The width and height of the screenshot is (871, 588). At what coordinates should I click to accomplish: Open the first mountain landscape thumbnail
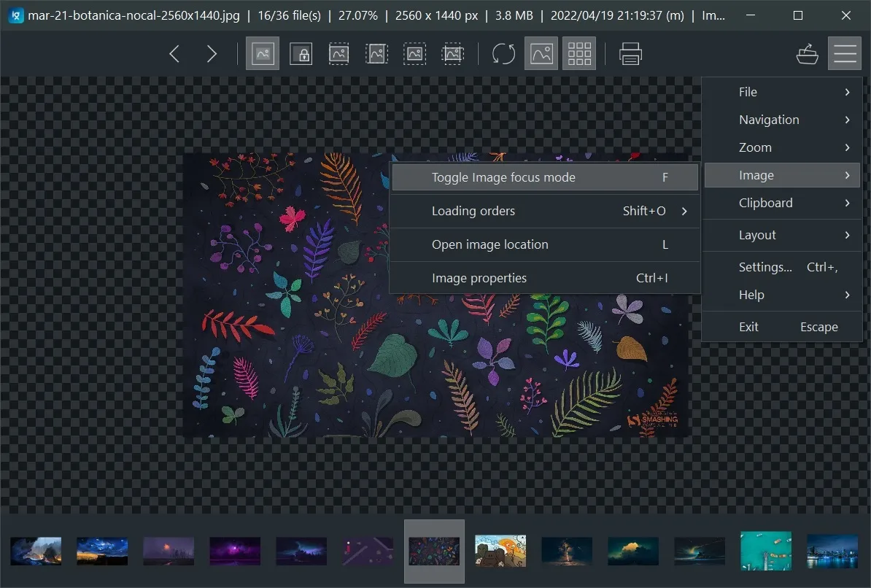[36, 551]
